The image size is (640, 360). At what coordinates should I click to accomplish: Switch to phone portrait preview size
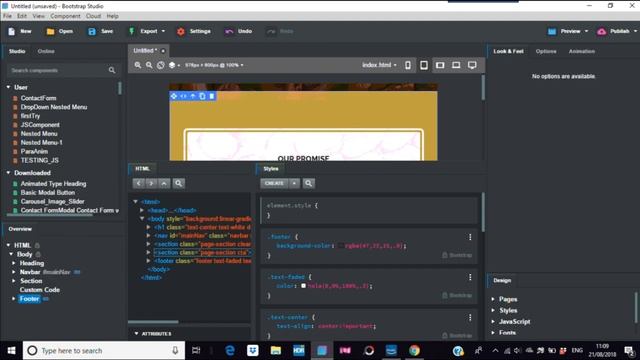point(408,65)
